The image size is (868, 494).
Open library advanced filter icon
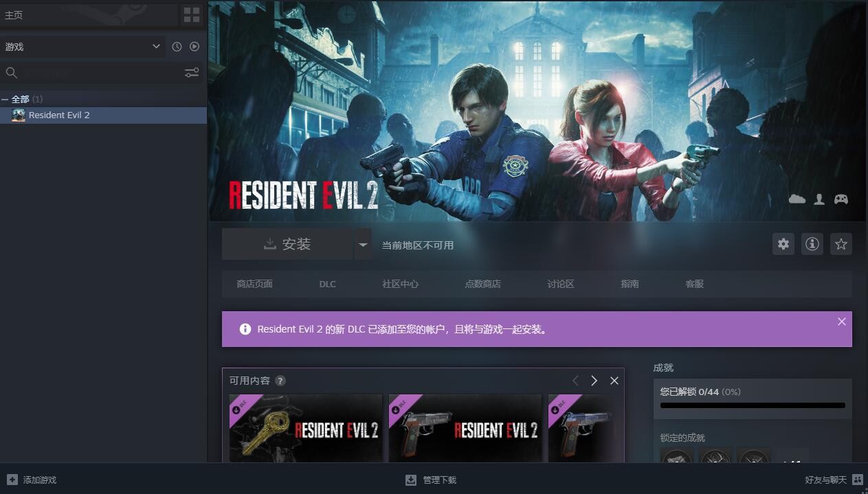tap(192, 73)
